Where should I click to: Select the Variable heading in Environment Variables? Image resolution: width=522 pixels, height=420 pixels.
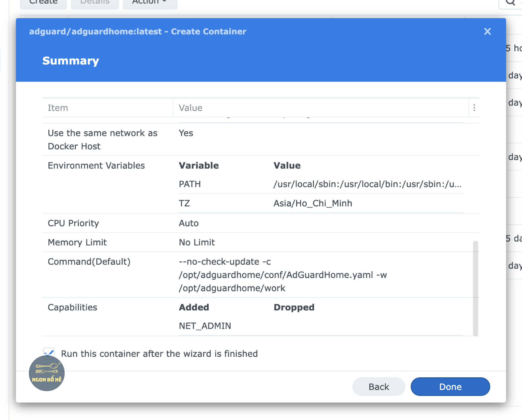[x=199, y=165]
